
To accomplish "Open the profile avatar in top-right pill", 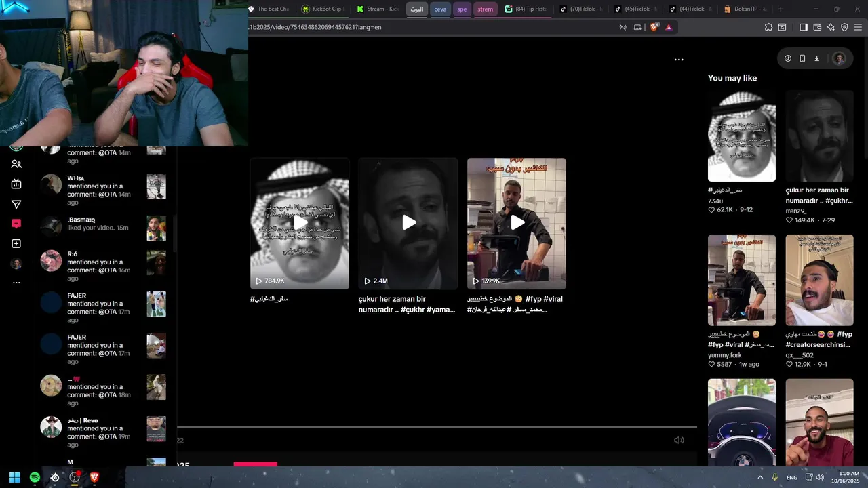I will 839,58.
